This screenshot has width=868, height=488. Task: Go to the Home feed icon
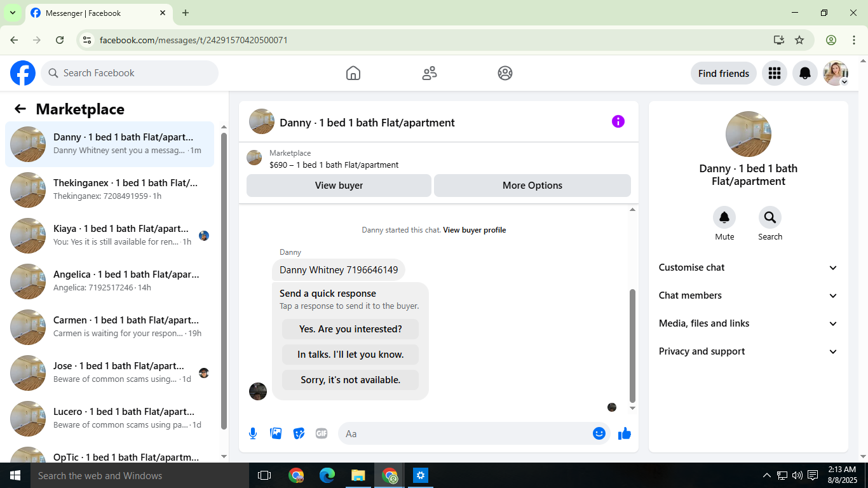click(x=353, y=73)
